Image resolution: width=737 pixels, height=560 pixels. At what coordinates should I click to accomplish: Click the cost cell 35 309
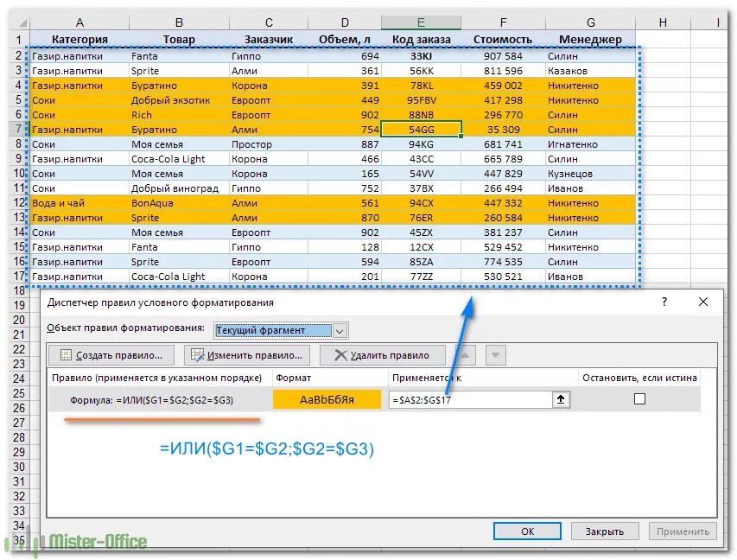[503, 130]
